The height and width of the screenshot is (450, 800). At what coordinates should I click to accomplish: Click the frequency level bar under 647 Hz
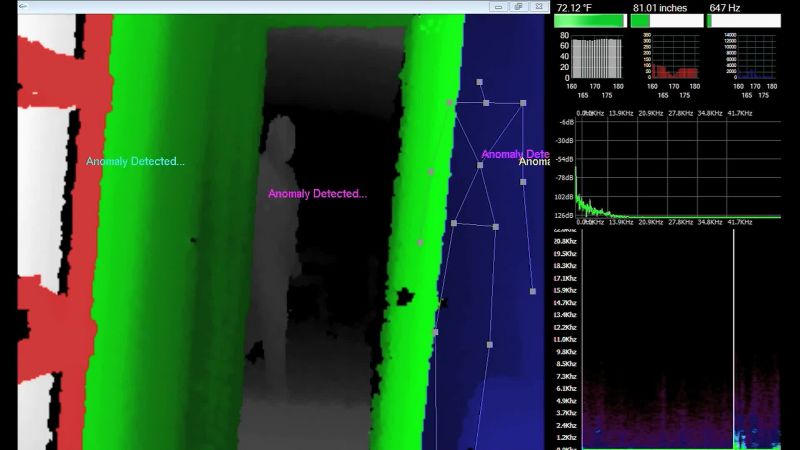point(743,21)
